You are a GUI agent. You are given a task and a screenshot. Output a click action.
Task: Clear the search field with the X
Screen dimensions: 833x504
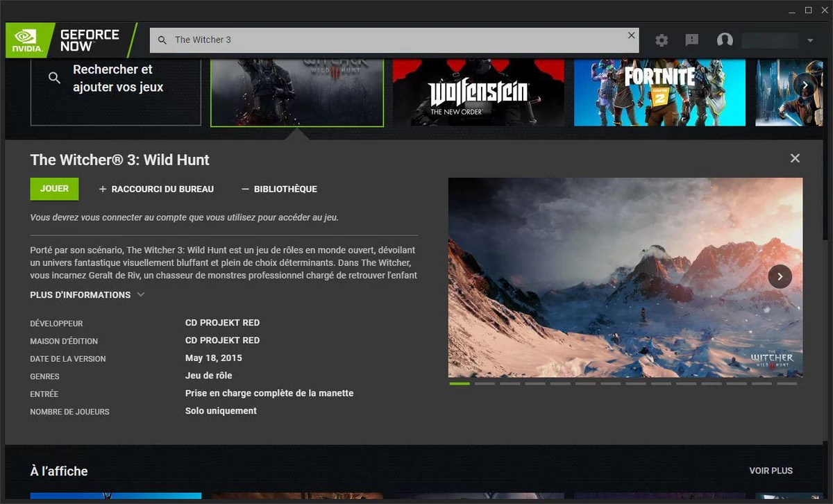(x=631, y=35)
